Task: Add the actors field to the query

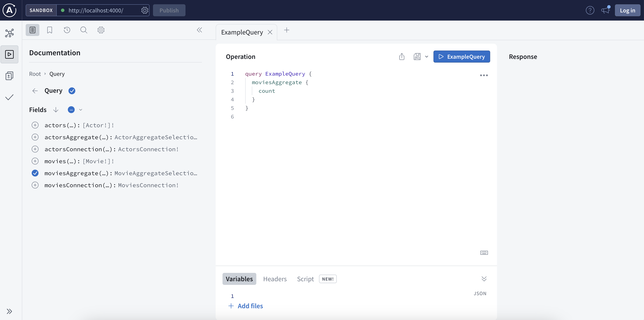Action: (x=35, y=125)
